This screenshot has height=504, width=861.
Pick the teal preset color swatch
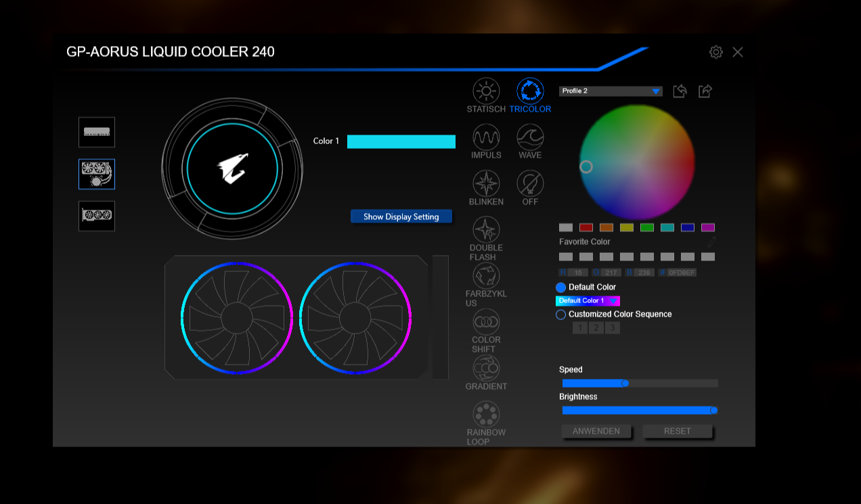(667, 227)
